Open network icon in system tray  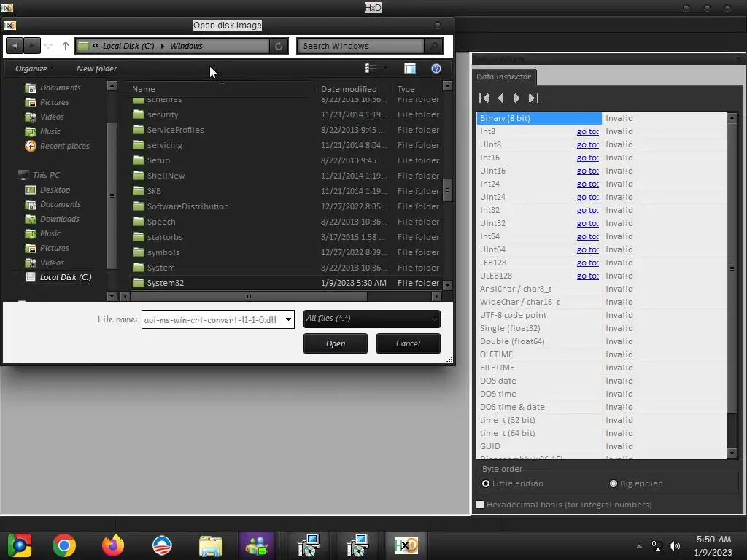point(657,545)
